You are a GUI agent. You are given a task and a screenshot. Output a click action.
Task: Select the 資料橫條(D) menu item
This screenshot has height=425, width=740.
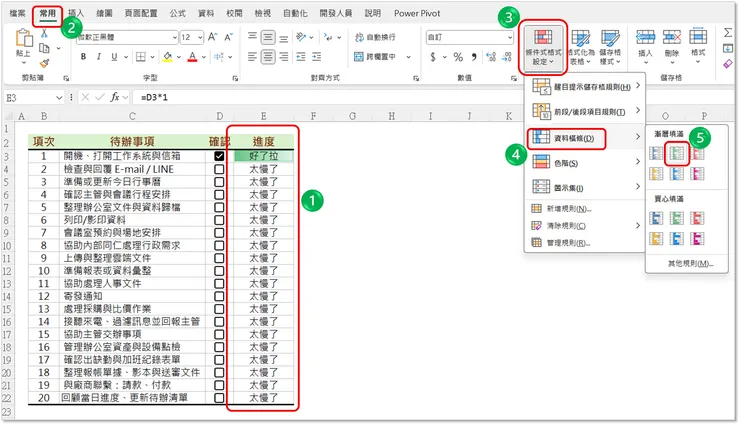click(x=584, y=138)
